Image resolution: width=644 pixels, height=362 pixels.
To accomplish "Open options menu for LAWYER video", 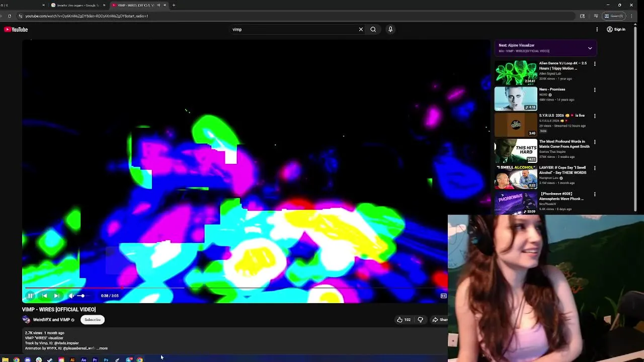I will pyautogui.click(x=595, y=168).
